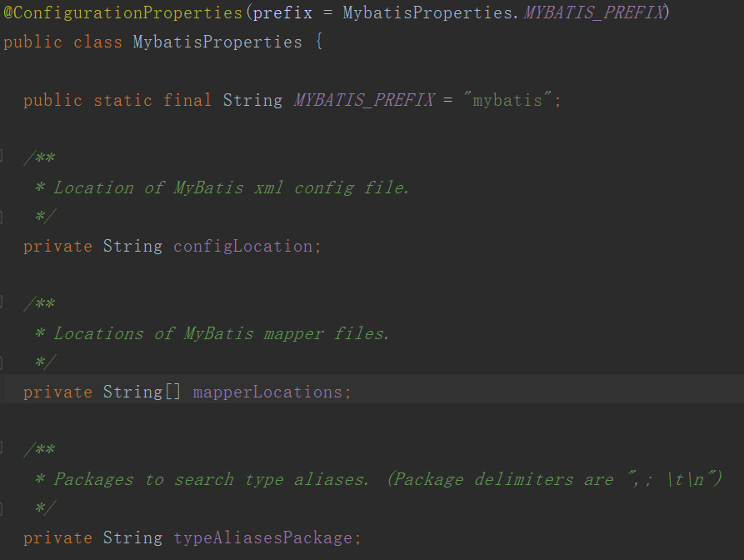The height and width of the screenshot is (560, 744).
Task: Click MybatisProperties class name in declaration
Action: click(217, 42)
